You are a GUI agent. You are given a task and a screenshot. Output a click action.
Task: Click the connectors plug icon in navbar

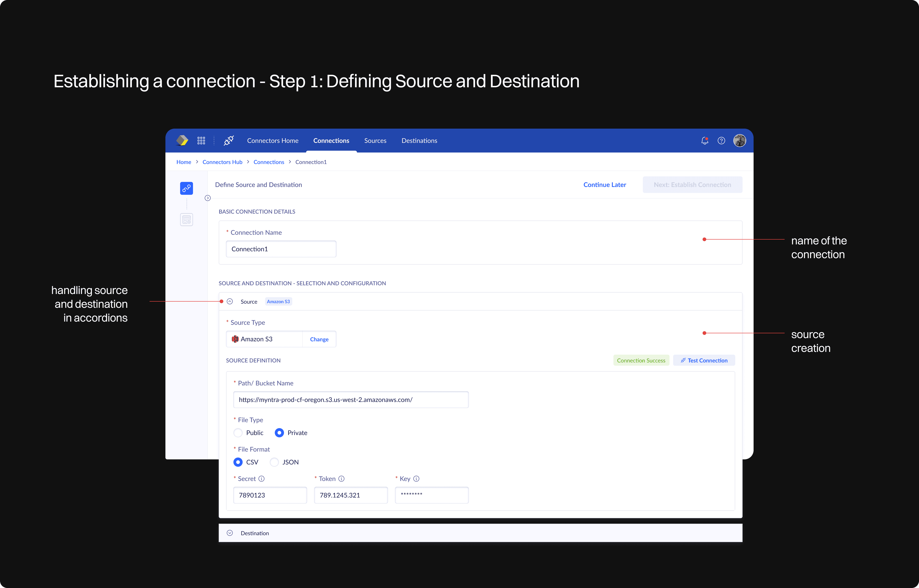coord(229,141)
